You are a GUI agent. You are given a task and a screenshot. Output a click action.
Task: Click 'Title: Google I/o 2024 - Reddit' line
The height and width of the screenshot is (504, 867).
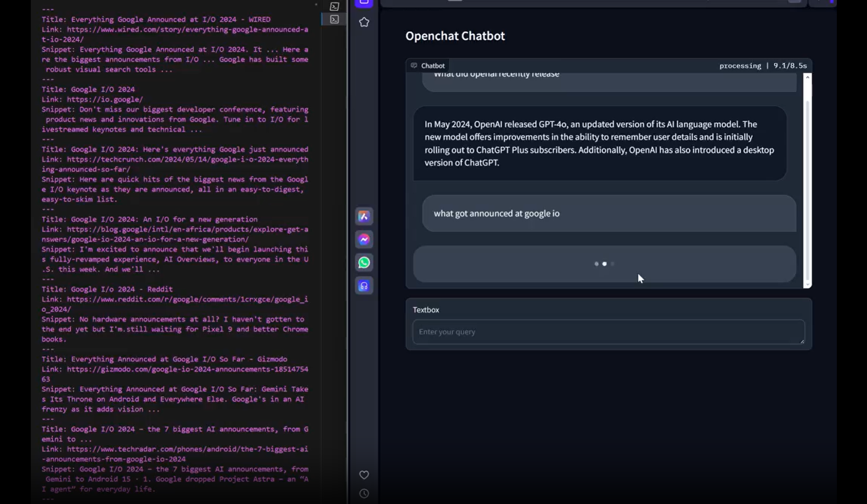click(107, 289)
